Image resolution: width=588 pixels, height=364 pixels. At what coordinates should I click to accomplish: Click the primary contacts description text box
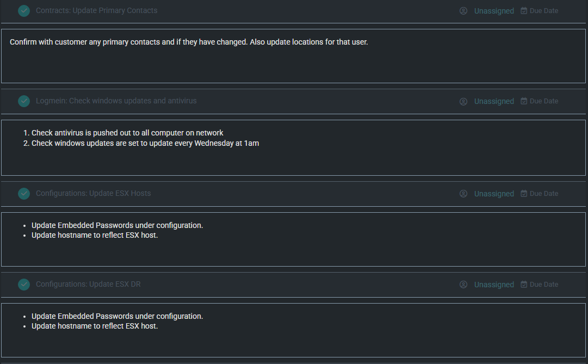[x=293, y=60]
